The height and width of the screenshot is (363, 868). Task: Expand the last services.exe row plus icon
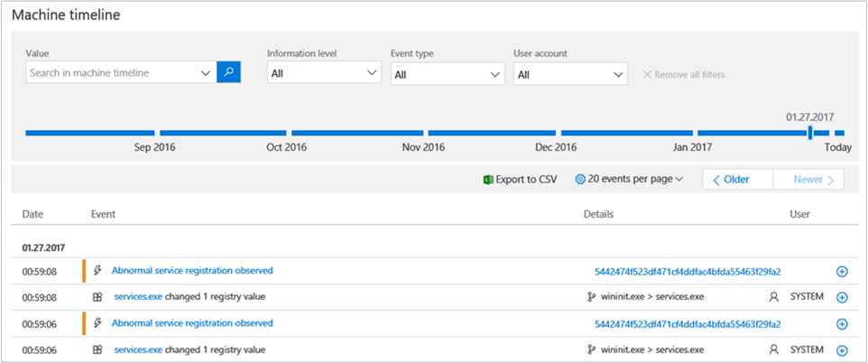click(x=842, y=350)
